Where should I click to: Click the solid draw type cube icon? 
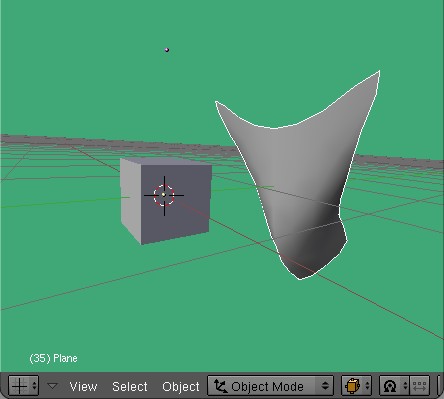[353, 386]
